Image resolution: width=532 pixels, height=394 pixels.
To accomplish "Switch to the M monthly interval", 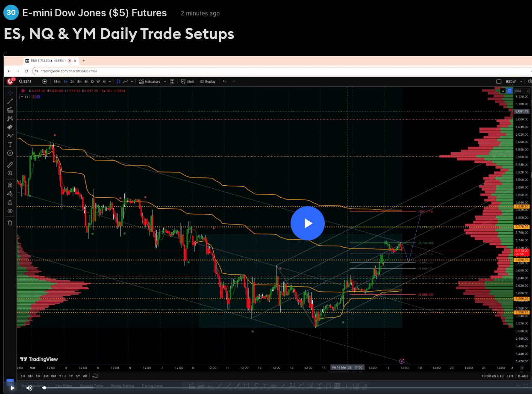I will point(104,81).
